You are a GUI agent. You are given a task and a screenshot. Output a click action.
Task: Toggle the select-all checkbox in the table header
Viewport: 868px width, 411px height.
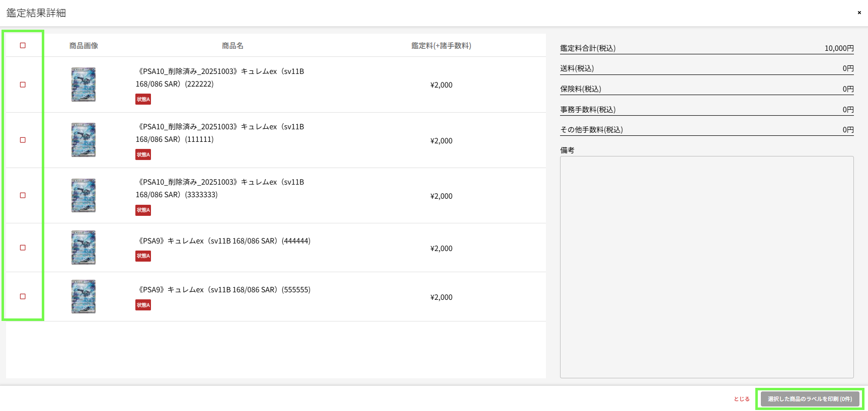[23, 45]
